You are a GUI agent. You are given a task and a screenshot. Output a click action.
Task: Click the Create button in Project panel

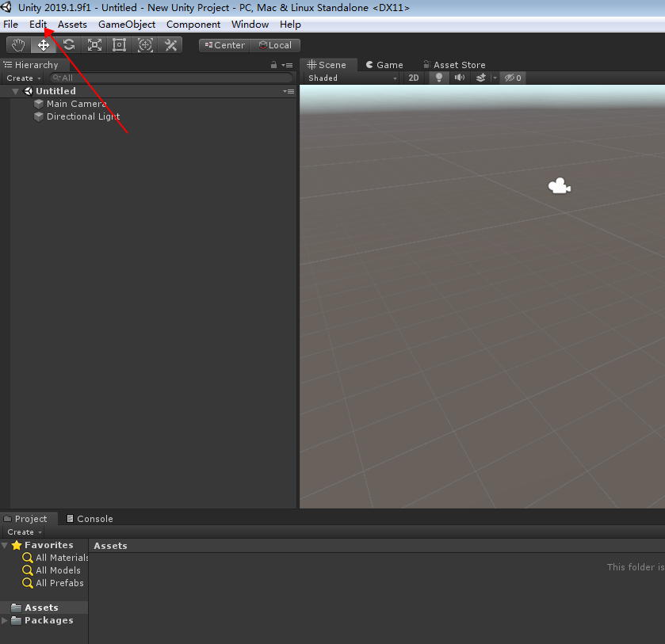23,532
